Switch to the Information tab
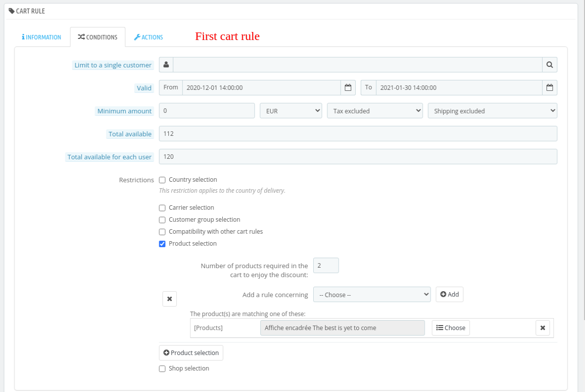 click(x=41, y=36)
